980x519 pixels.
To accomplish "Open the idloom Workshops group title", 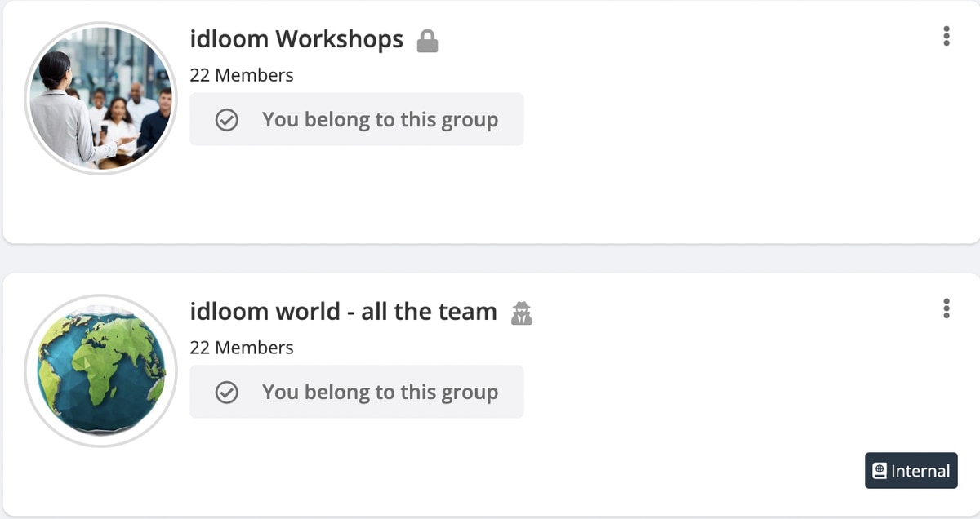I will 296,39.
